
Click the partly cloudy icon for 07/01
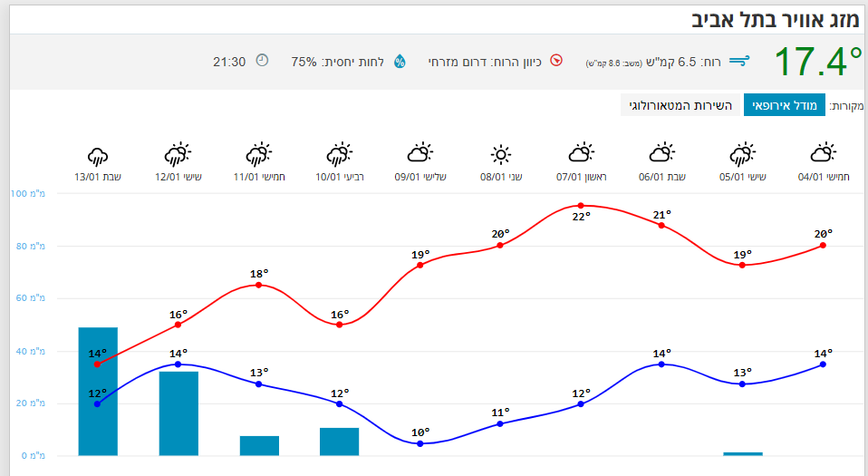tap(582, 154)
